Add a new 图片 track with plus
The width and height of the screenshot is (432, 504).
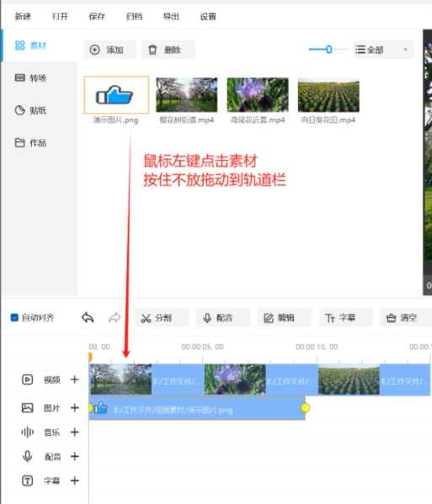75,408
